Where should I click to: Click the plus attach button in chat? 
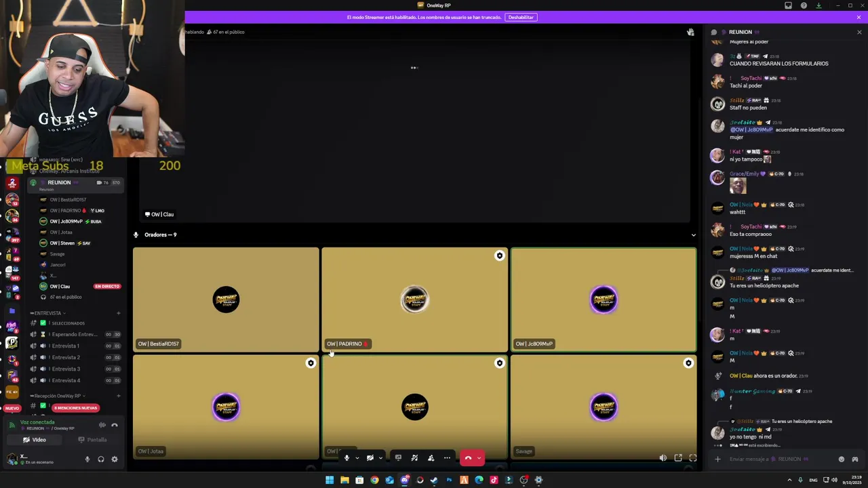[717, 459]
